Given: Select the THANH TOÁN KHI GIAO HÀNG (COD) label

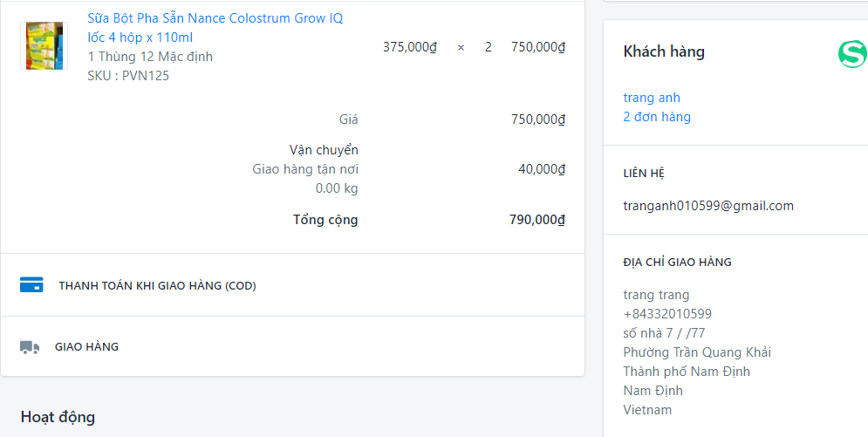Looking at the screenshot, I should 157,285.
